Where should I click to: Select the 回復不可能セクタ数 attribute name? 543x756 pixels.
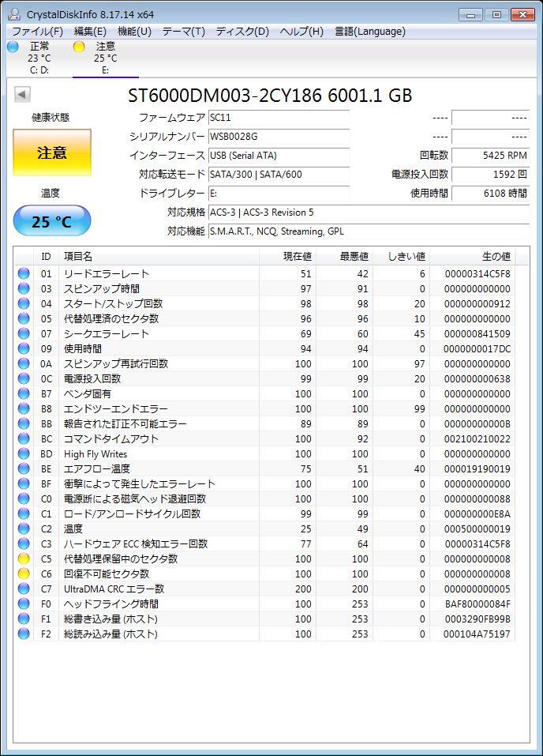pyautogui.click(x=107, y=574)
